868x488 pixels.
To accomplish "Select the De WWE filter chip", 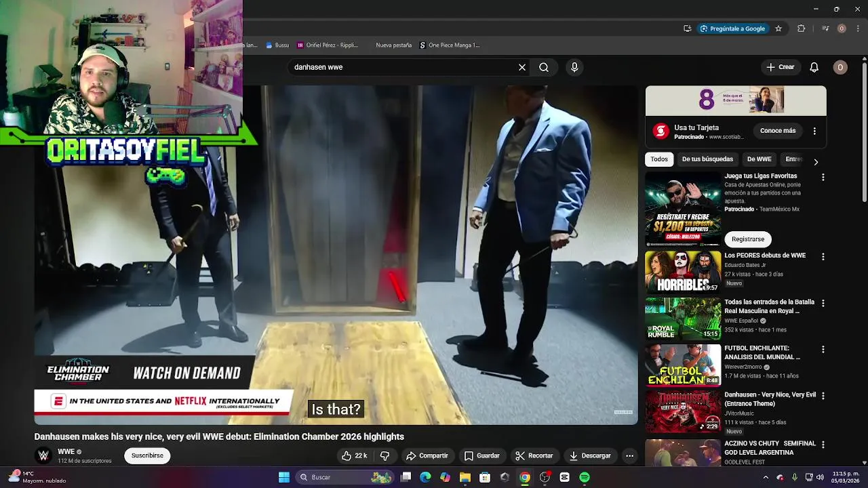I will point(759,159).
